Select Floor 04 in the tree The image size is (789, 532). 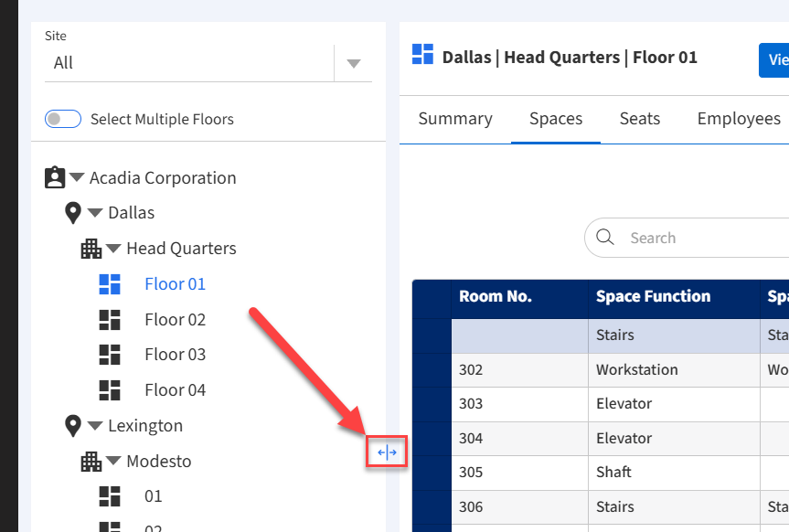pyautogui.click(x=175, y=390)
